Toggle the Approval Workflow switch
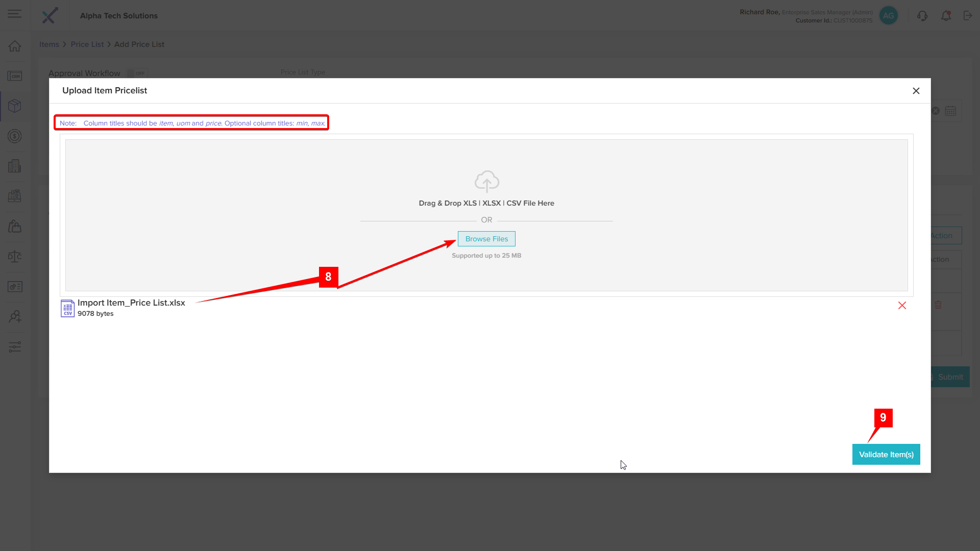The image size is (980, 551). 137,73
